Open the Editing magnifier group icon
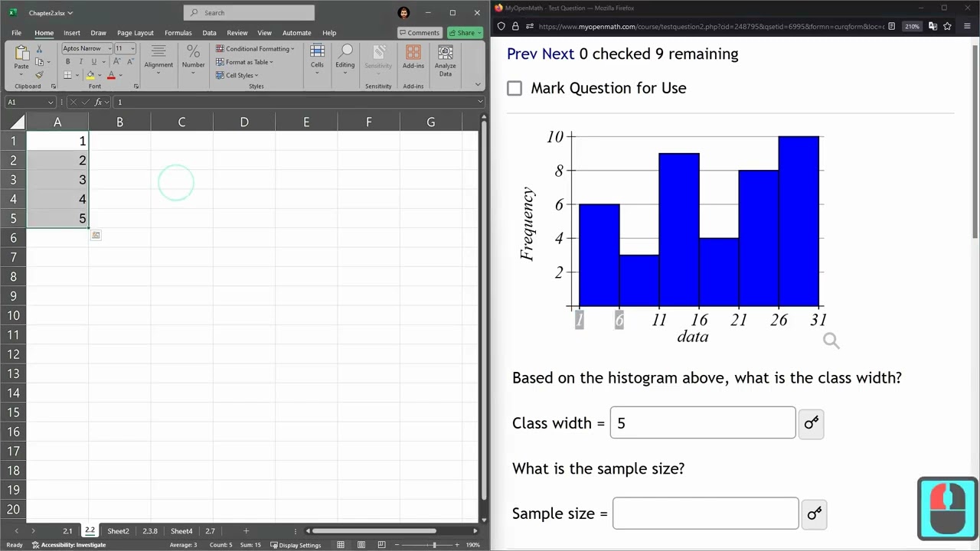This screenshot has width=980, height=551. (x=345, y=52)
